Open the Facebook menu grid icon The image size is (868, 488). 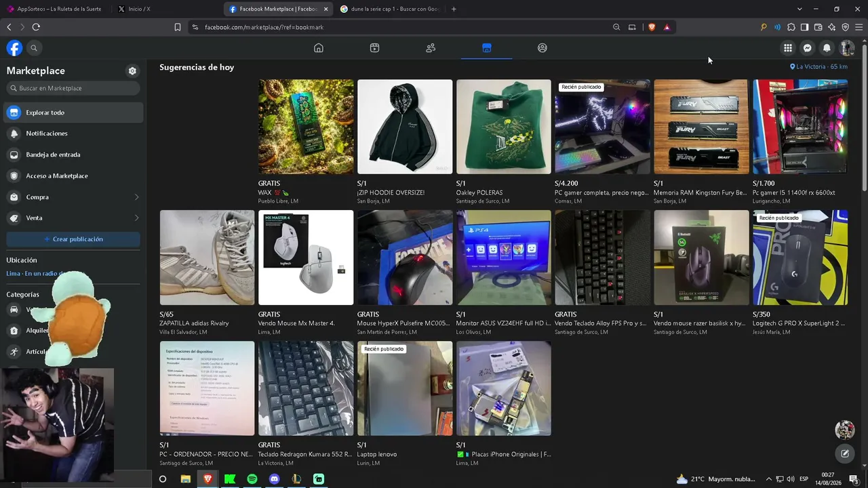(787, 48)
